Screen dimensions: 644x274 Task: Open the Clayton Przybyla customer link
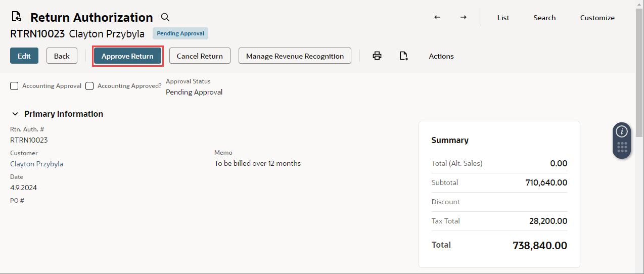[x=36, y=164]
